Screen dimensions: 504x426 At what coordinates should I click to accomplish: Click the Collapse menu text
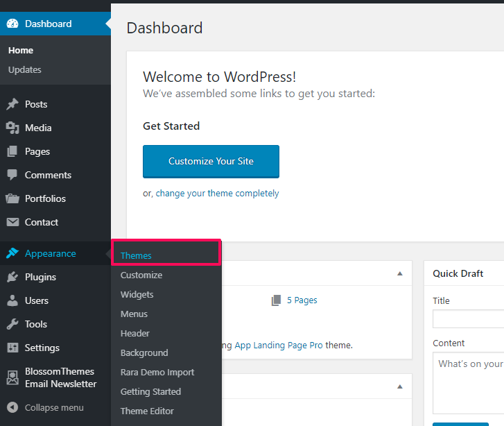tap(54, 407)
